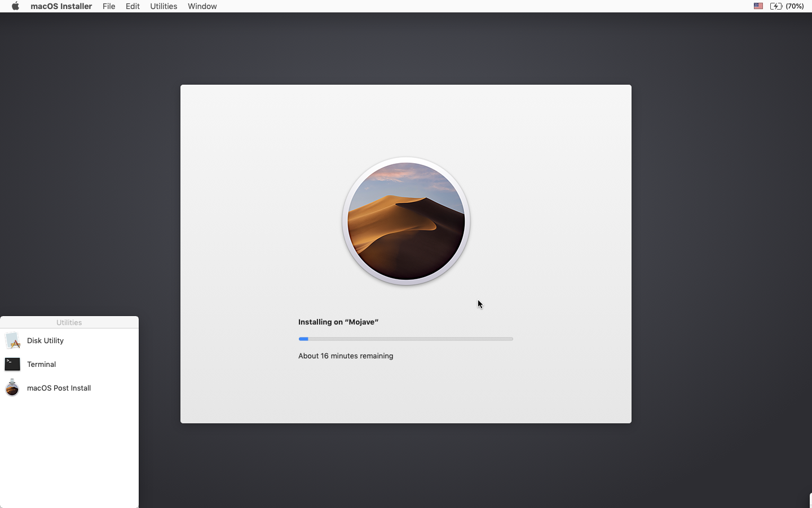Viewport: 812px width, 508px height.
Task: Click the Terminal black window icon
Action: [x=12, y=364]
